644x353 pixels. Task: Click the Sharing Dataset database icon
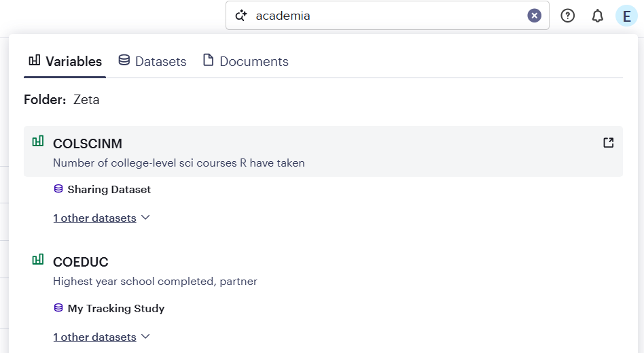tap(58, 189)
